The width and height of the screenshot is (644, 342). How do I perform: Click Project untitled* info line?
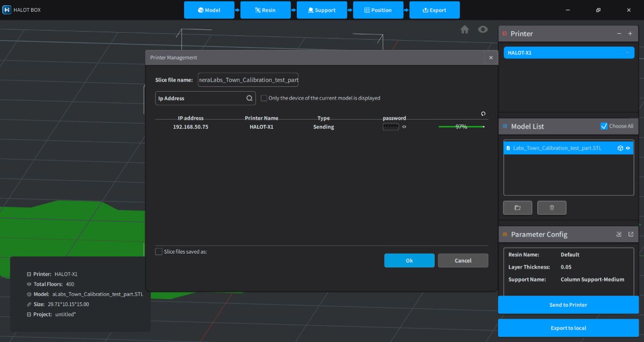pos(52,314)
